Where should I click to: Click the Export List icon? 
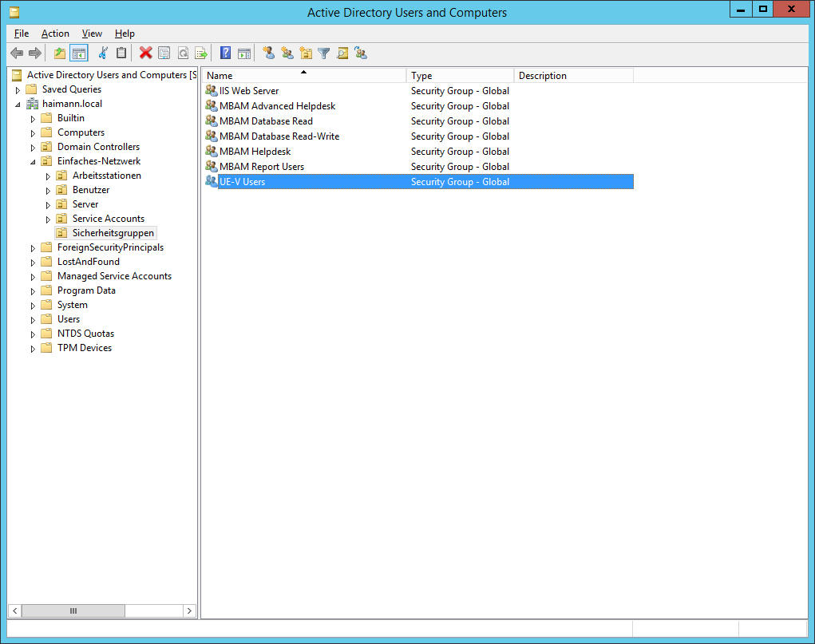(x=201, y=53)
